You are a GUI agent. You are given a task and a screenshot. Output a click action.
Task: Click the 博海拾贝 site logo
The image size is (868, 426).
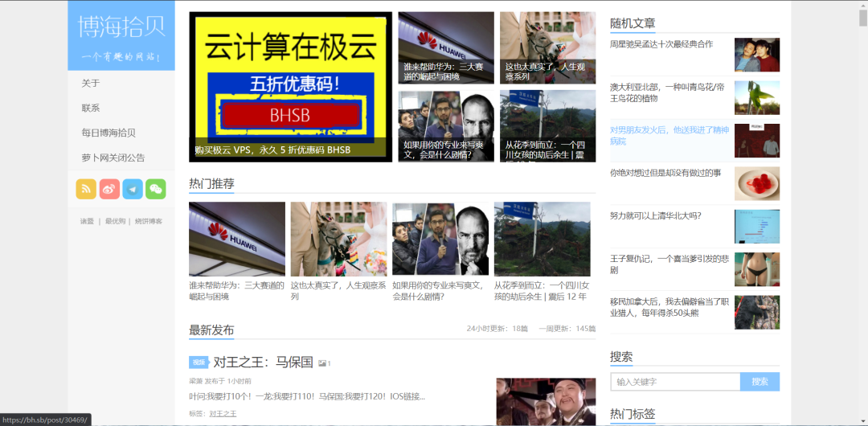121,35
